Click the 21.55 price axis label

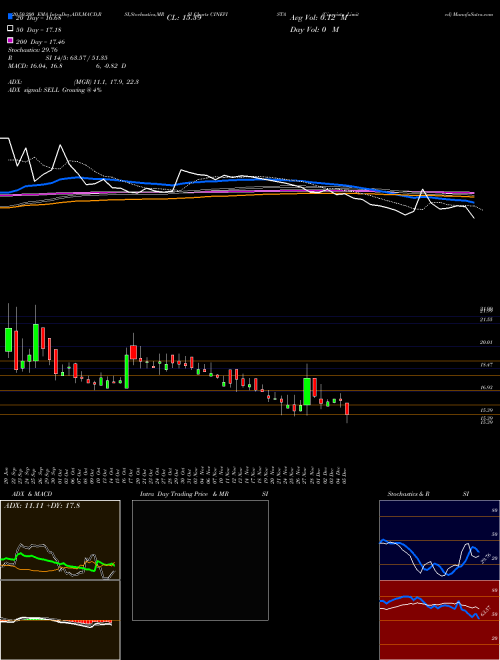[486, 320]
